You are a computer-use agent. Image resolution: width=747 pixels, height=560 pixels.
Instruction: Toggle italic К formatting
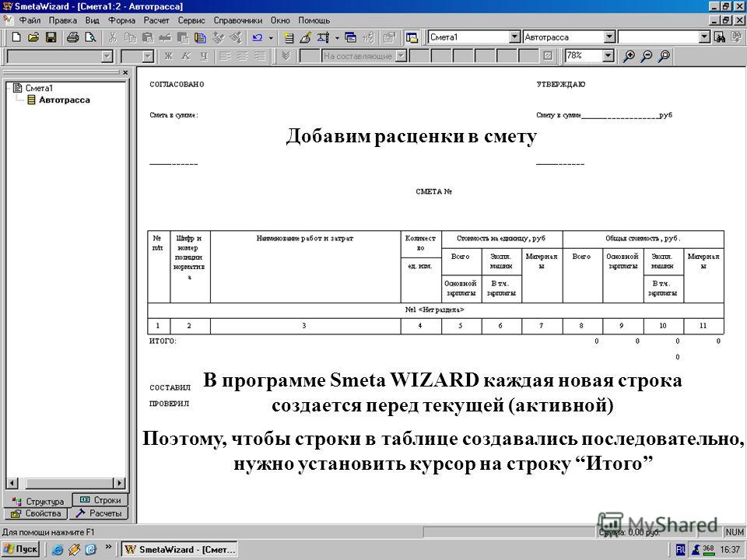point(186,56)
